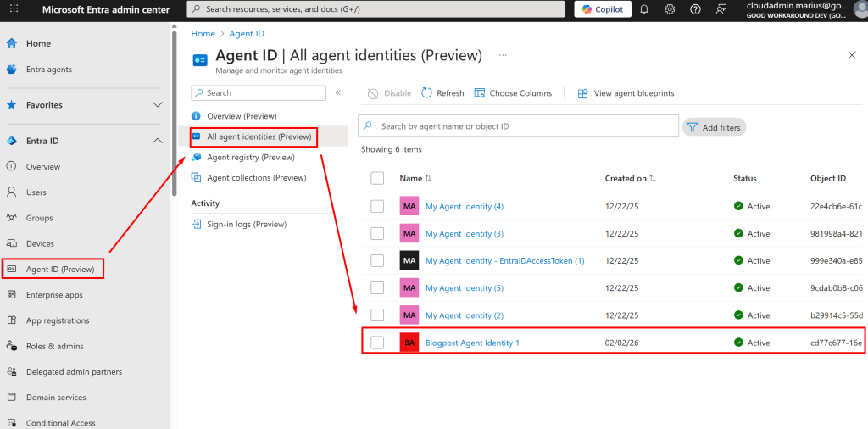Click the notifications bell icon
This screenshot has height=429, width=868.
click(644, 9)
